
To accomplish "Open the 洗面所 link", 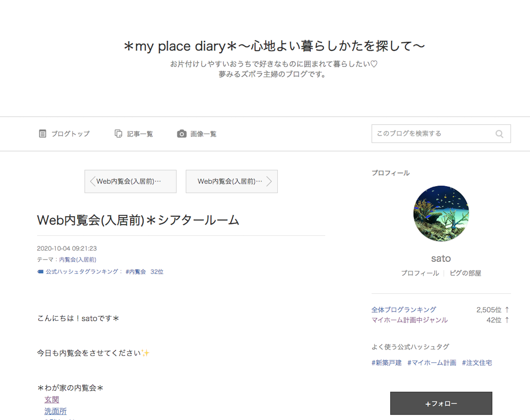I will [56, 411].
